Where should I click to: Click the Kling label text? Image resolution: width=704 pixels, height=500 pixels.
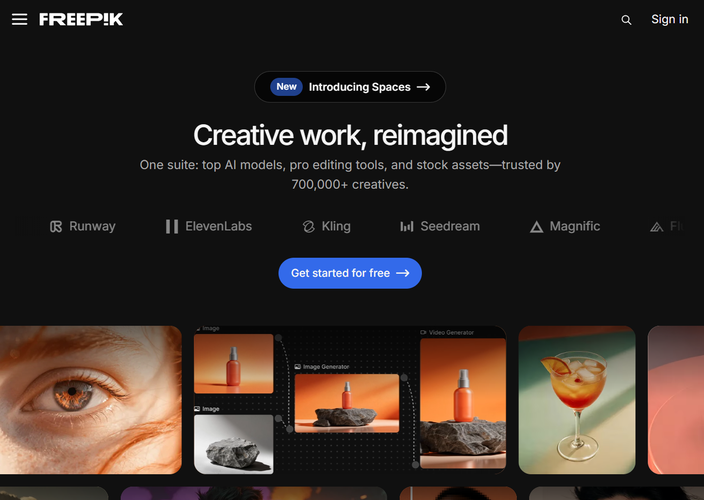[x=336, y=226]
